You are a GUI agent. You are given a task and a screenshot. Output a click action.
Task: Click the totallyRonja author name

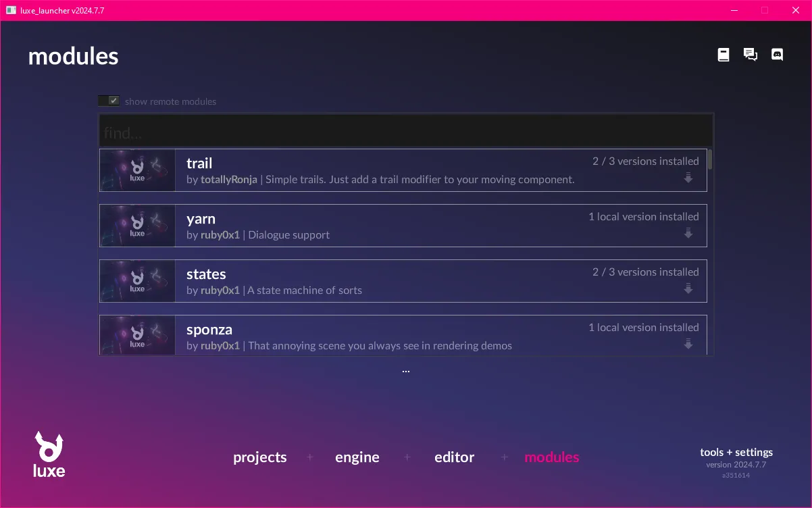[229, 180]
